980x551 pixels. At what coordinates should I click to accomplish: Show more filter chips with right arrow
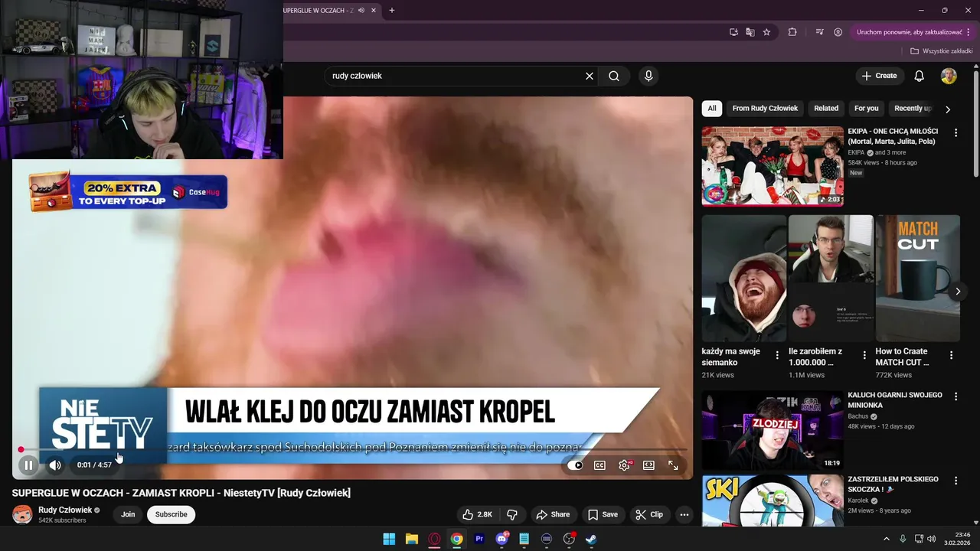coord(948,109)
